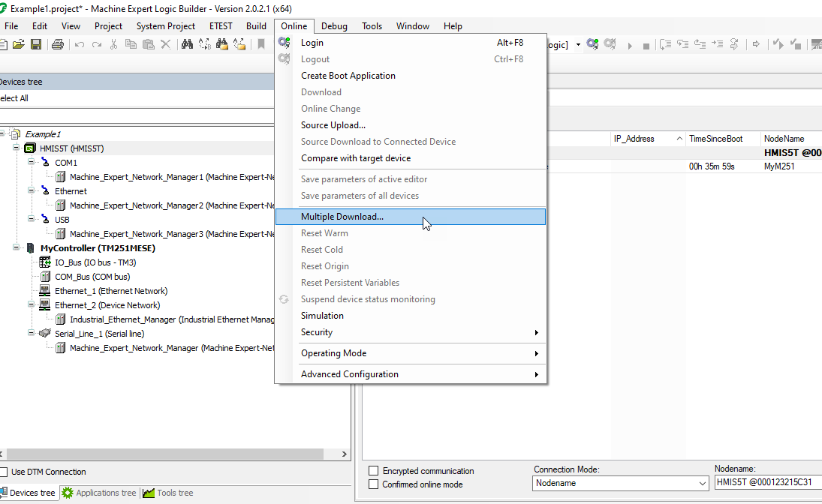Select Login in the Online menu
The height and width of the screenshot is (504, 822).
(411, 43)
